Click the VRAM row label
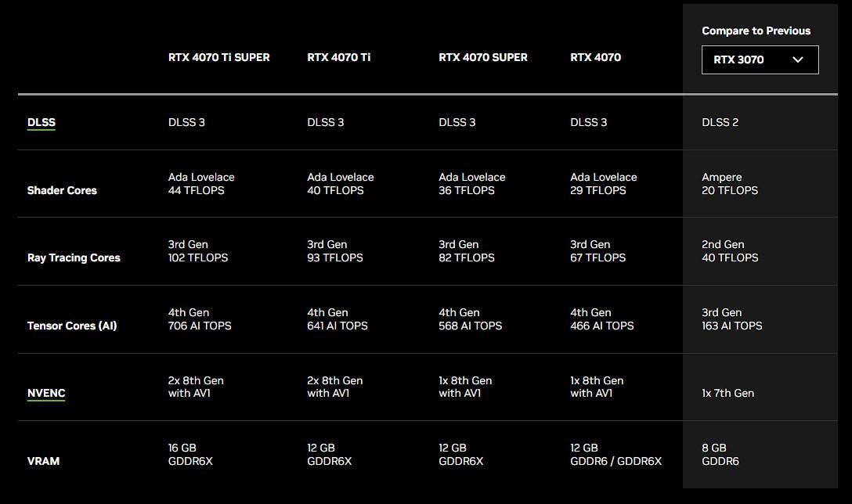Viewport: 852px width, 504px height. point(43,461)
